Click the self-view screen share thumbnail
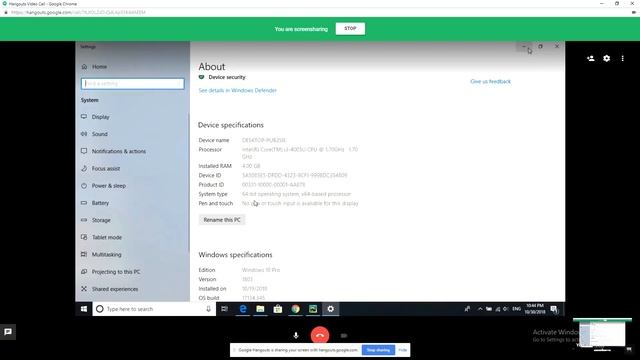The height and width of the screenshot is (360, 640). 602,333
